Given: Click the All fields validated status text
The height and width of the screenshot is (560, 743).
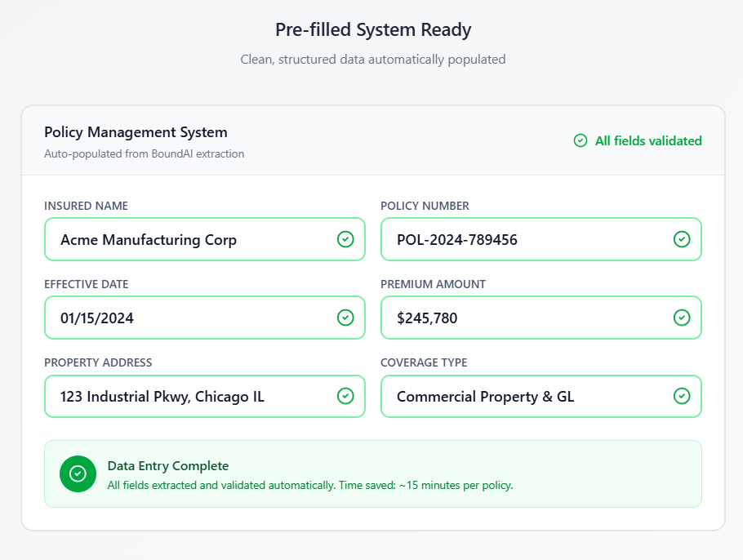Looking at the screenshot, I should pyautogui.click(x=648, y=140).
